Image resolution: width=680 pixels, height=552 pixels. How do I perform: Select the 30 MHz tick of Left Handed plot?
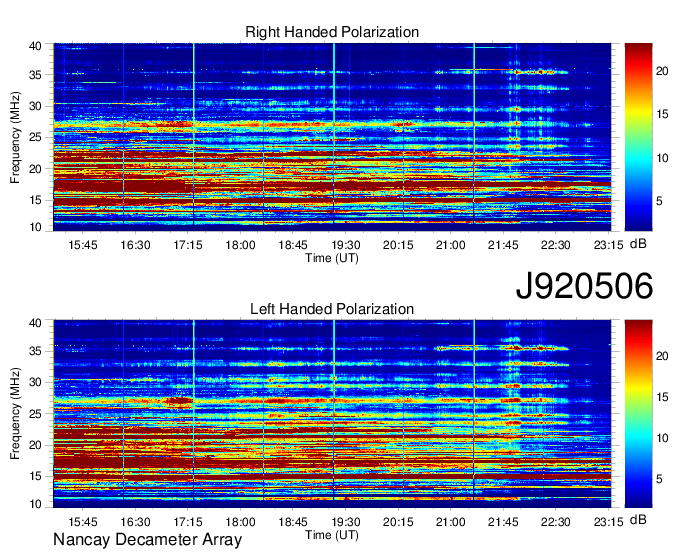[35, 382]
